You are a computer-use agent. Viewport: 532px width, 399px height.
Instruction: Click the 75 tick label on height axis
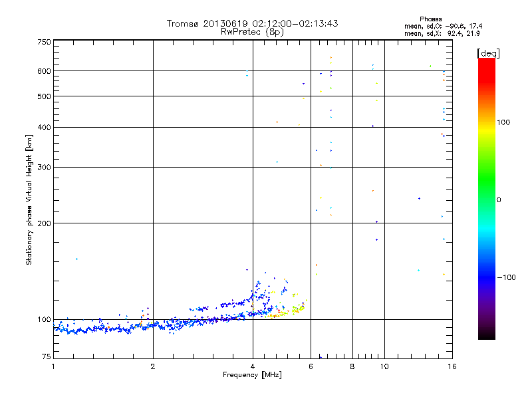[x=45, y=358]
